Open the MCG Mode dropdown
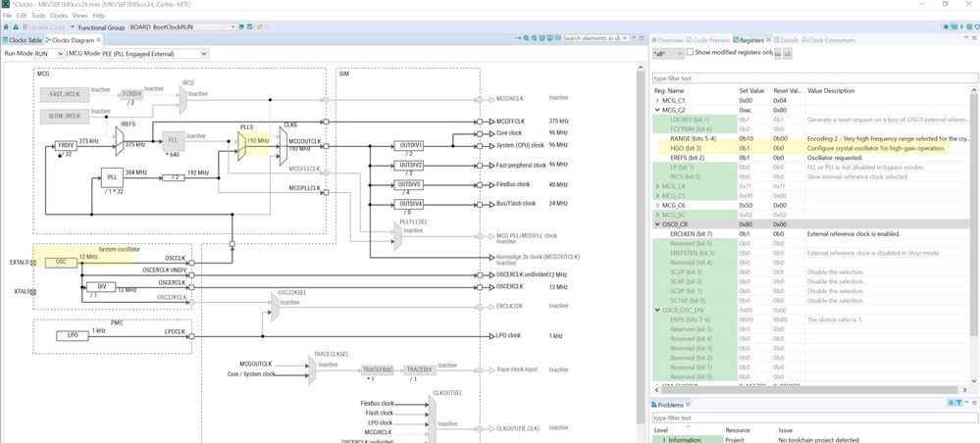980x443 pixels. click(x=154, y=54)
